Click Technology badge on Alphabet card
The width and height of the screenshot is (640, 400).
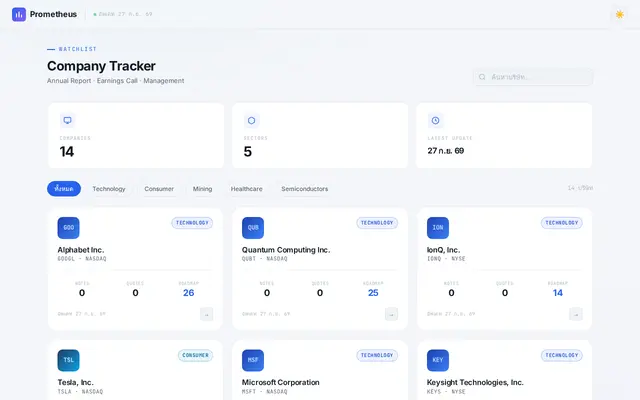click(192, 223)
